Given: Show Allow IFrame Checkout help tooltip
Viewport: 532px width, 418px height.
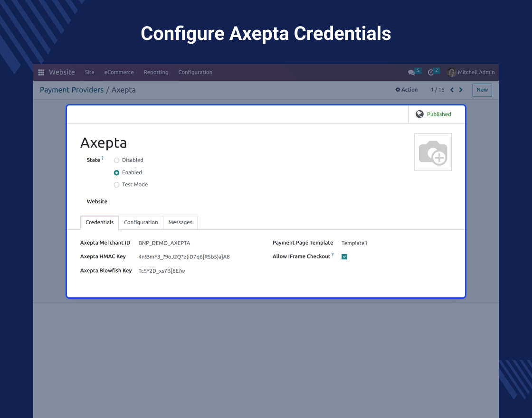Looking at the screenshot, I should tap(332, 254).
